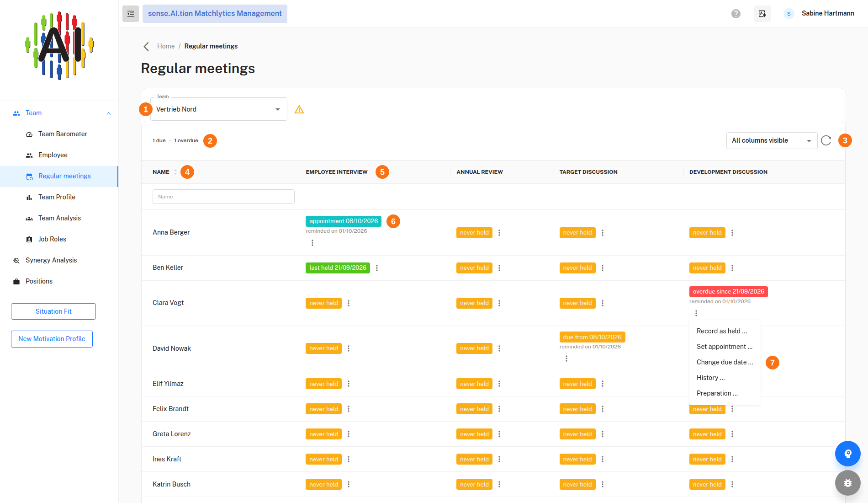868x503 pixels.
Task: Click the Situation Fit button
Action: [x=53, y=311]
